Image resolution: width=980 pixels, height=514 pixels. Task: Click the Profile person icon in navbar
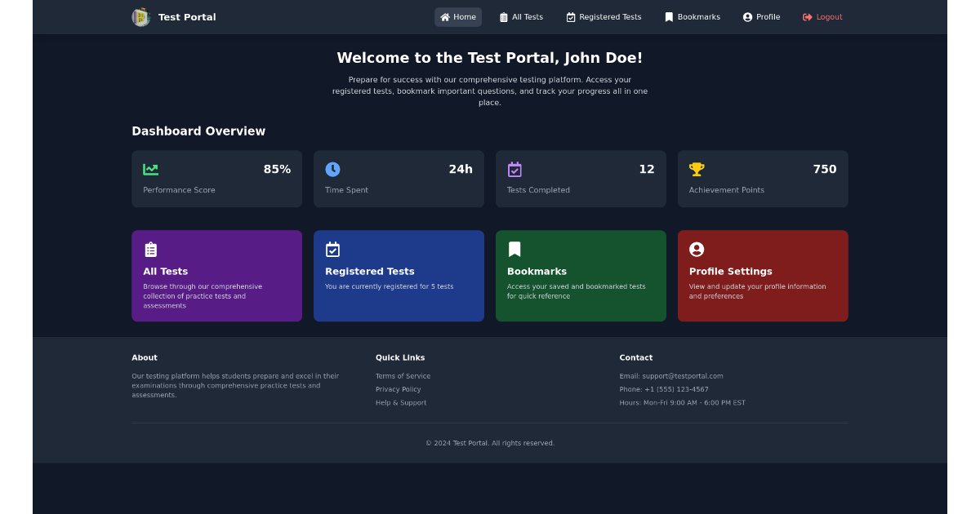(746, 16)
